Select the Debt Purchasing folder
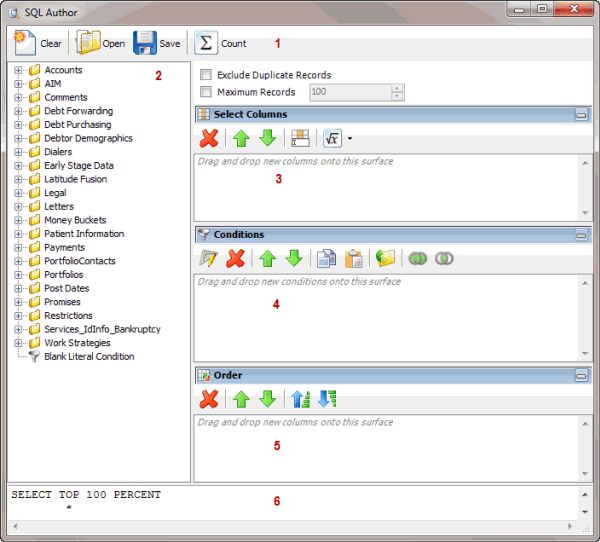This screenshot has height=542, width=600. [x=78, y=124]
